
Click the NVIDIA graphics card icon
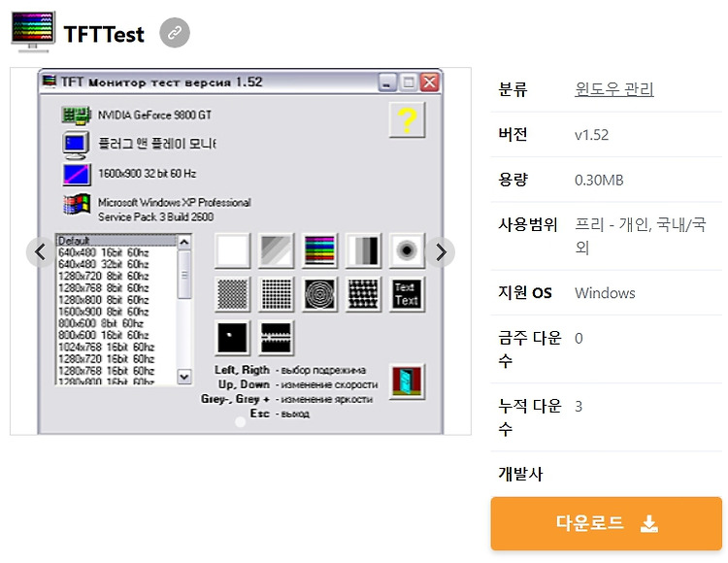[x=76, y=116]
